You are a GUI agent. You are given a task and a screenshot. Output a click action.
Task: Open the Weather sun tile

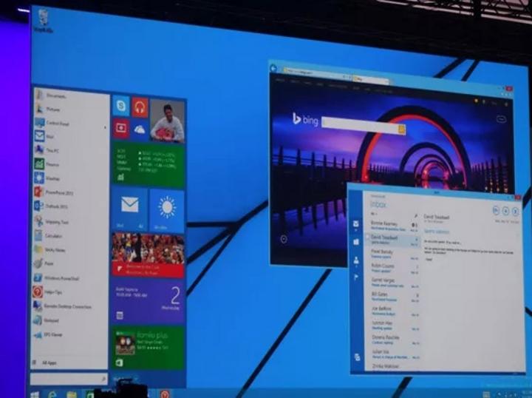click(x=167, y=209)
